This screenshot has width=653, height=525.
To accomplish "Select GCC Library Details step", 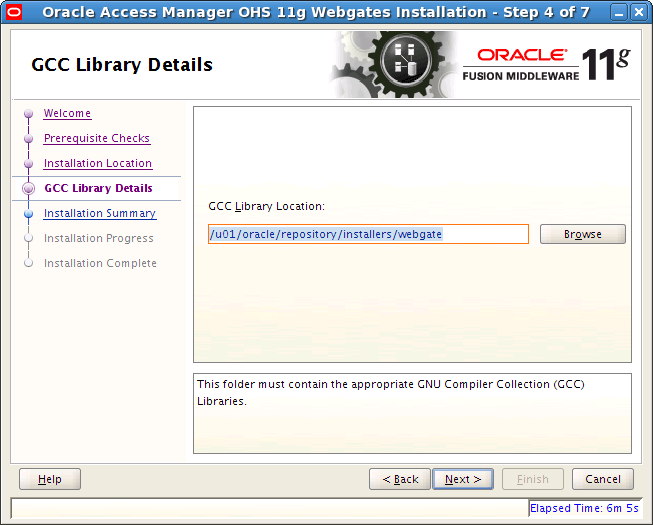I will click(98, 188).
